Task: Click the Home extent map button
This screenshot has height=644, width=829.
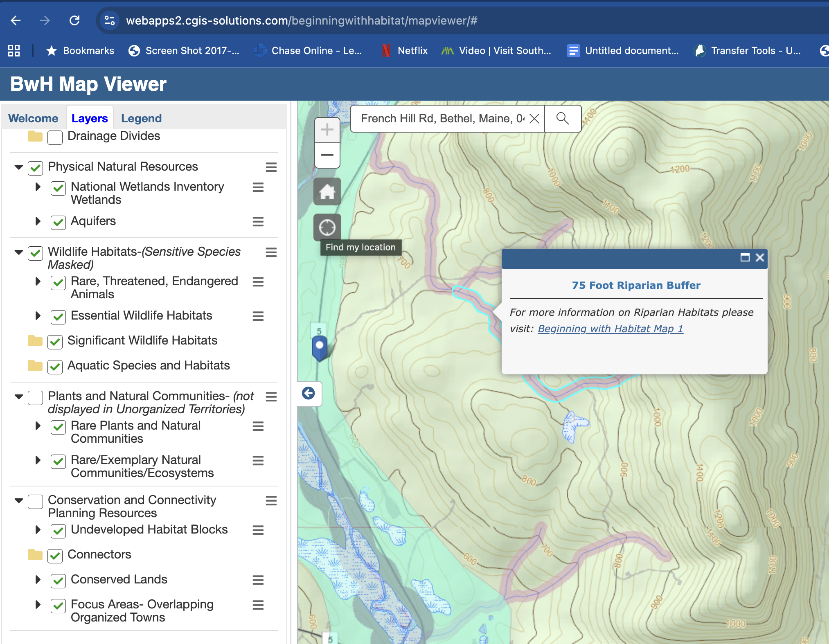Action: [327, 191]
